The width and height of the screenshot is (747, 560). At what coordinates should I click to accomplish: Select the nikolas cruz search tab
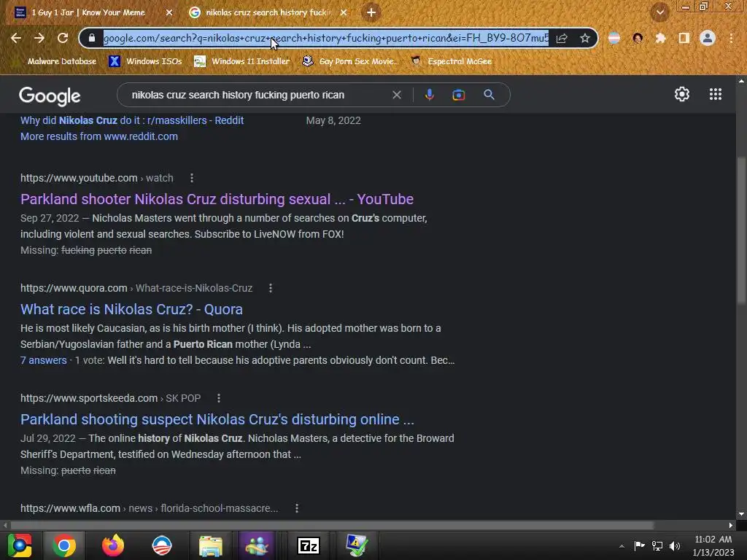pyautogui.click(x=267, y=12)
